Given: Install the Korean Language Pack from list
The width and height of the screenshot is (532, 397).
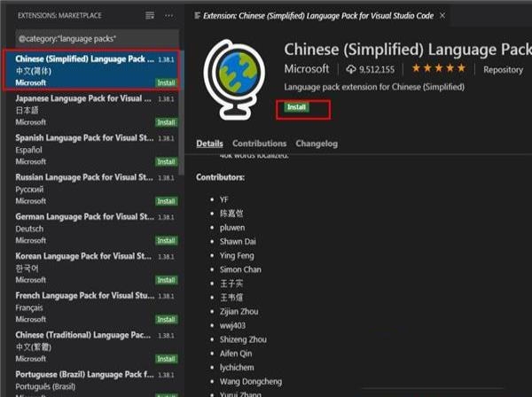Looking at the screenshot, I should (166, 280).
